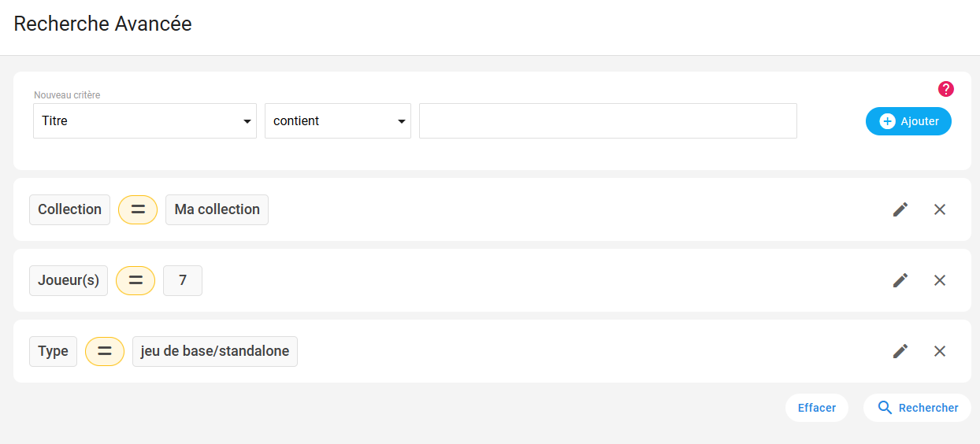Edit the Type criterion with pencil icon

tap(900, 351)
